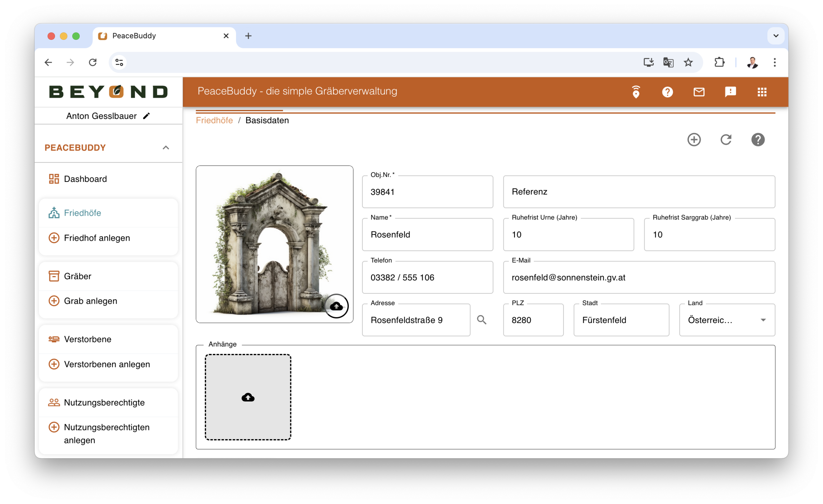The width and height of the screenshot is (823, 504).
Task: Click Friedhof anlegen in sidebar
Action: pyautogui.click(x=96, y=238)
